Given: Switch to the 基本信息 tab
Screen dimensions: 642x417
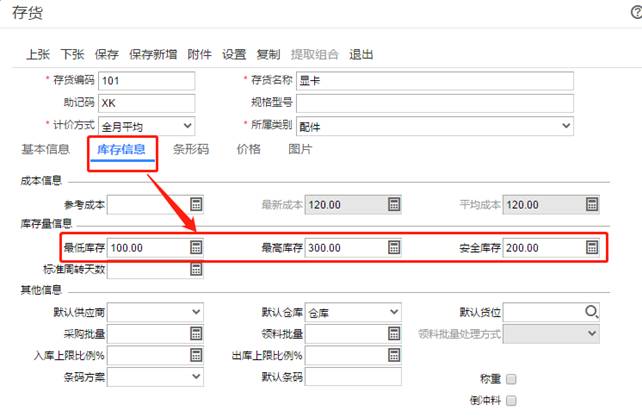Looking at the screenshot, I should (45, 150).
